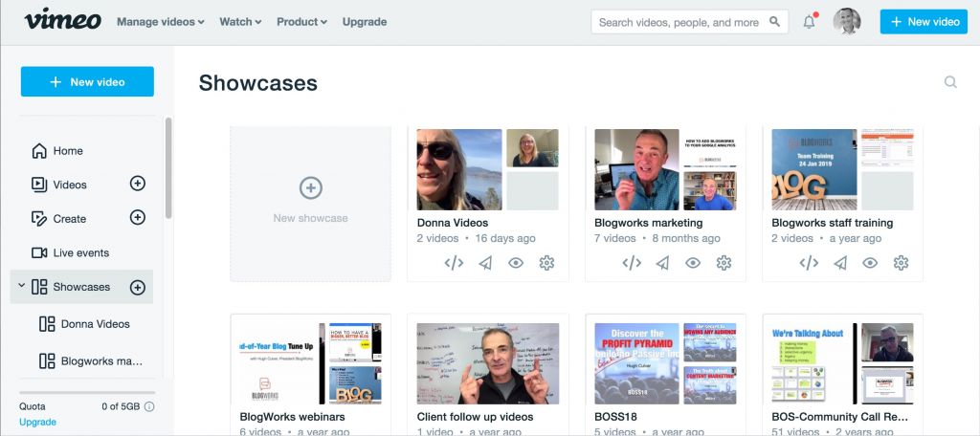The width and height of the screenshot is (980, 436).
Task: Open Client follow up videos thumbnail
Action: [x=488, y=363]
